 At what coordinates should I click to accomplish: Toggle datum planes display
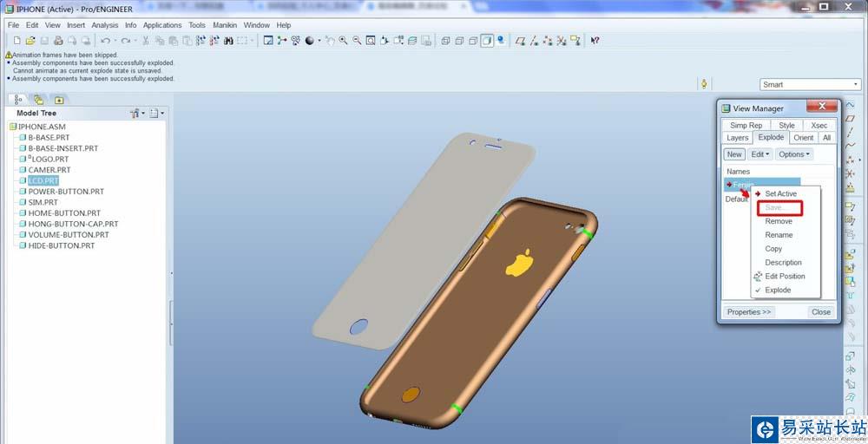point(520,41)
